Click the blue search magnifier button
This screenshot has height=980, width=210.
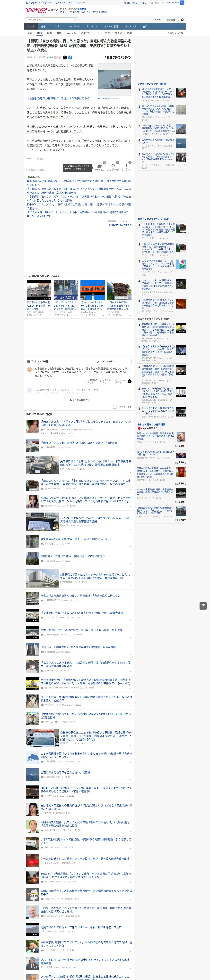point(182,3)
